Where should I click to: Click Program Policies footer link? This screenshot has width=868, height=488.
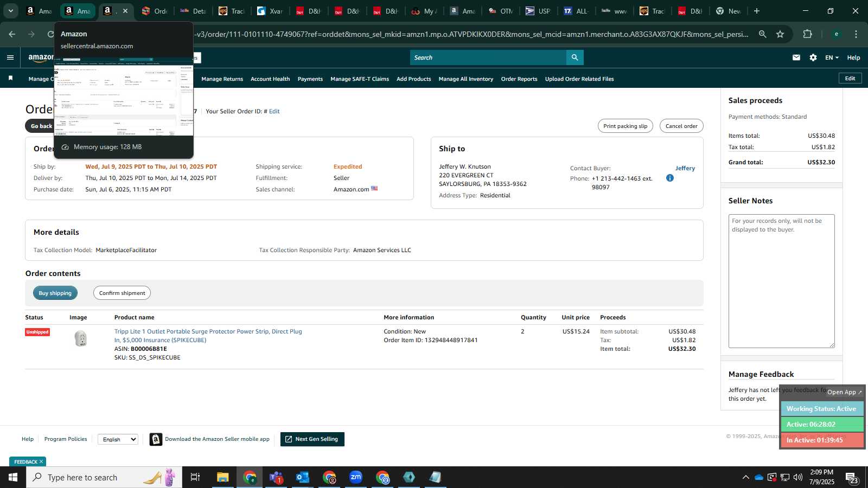tap(66, 439)
